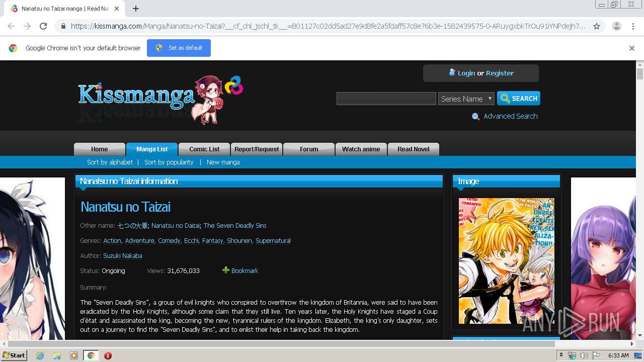Show hidden tray icons arrow
644x362 pixels.
[x=561, y=355]
